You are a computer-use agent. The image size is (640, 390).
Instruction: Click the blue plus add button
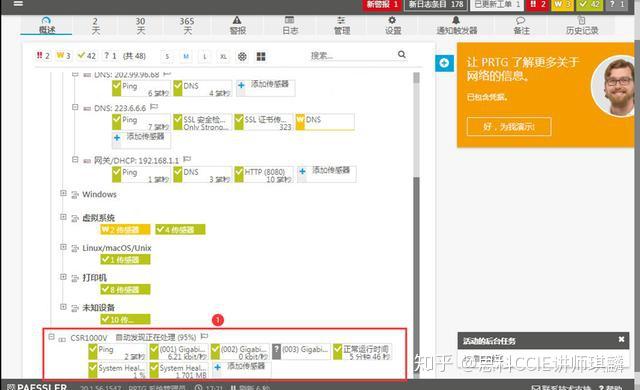444,63
